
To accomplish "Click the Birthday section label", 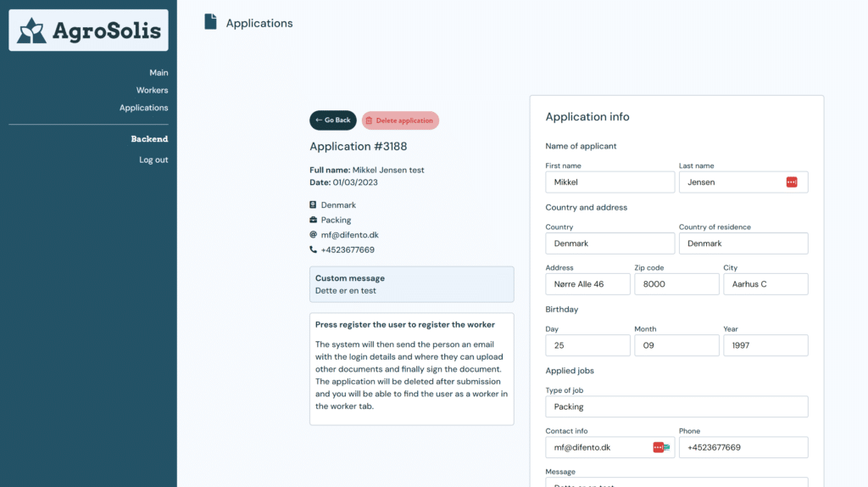I will (x=561, y=309).
